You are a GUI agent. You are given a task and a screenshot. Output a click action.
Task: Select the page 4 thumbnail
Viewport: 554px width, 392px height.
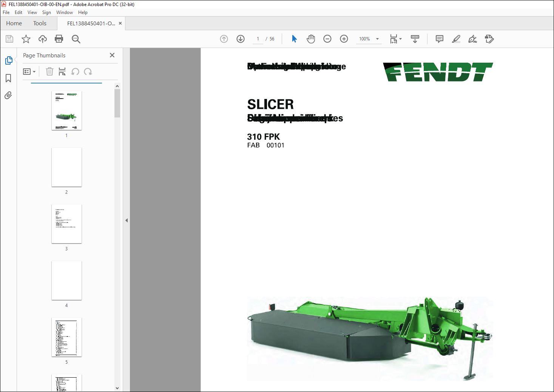[x=66, y=281]
